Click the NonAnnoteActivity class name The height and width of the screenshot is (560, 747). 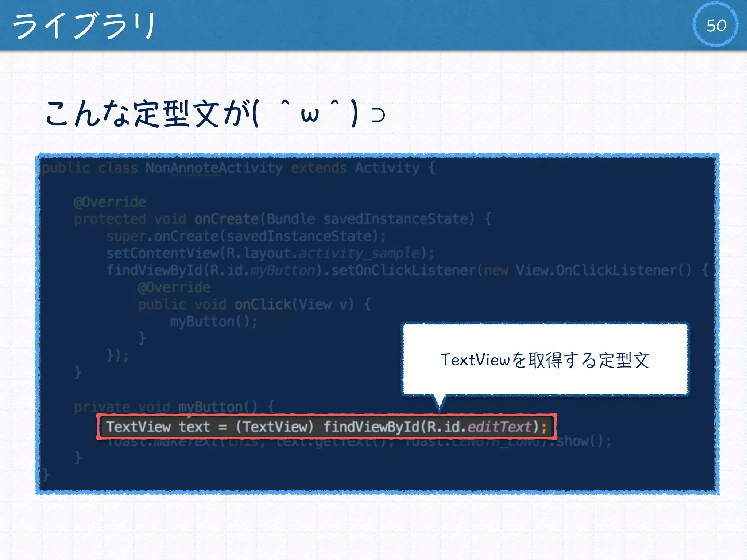(214, 168)
